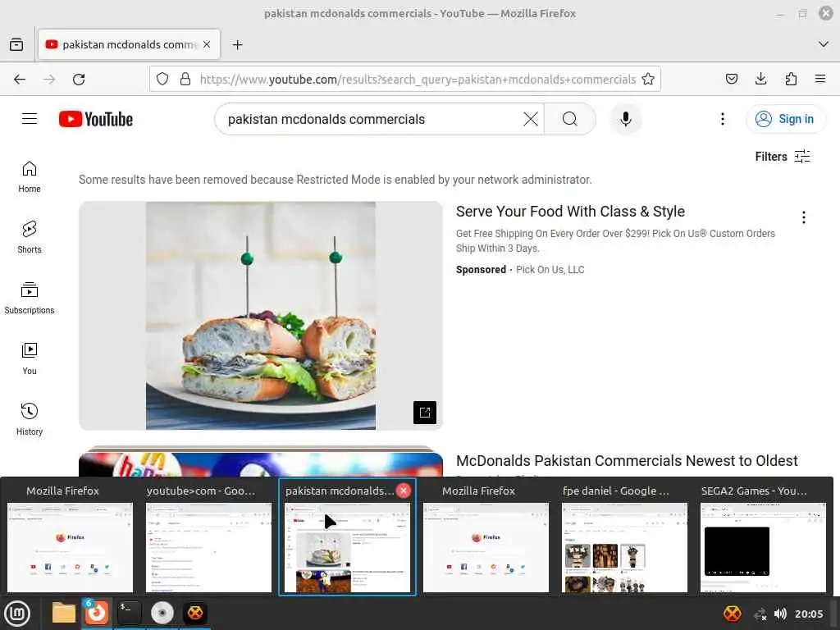
Task: Open the Firefox downloads panel
Action: pyautogui.click(x=760, y=80)
